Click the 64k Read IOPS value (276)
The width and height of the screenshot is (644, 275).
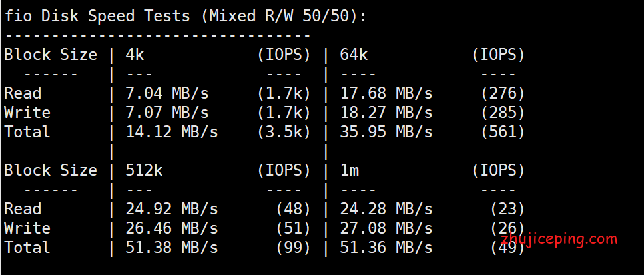[503, 94]
